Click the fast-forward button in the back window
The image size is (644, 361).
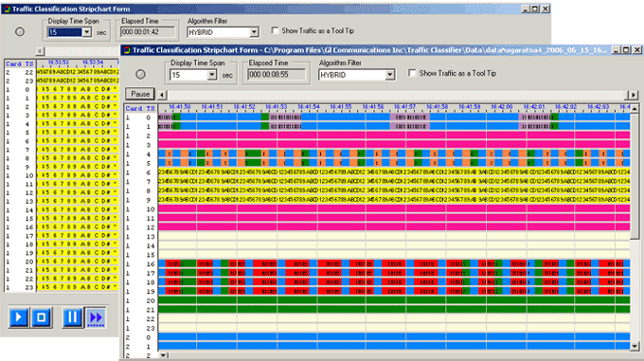pos(96,317)
